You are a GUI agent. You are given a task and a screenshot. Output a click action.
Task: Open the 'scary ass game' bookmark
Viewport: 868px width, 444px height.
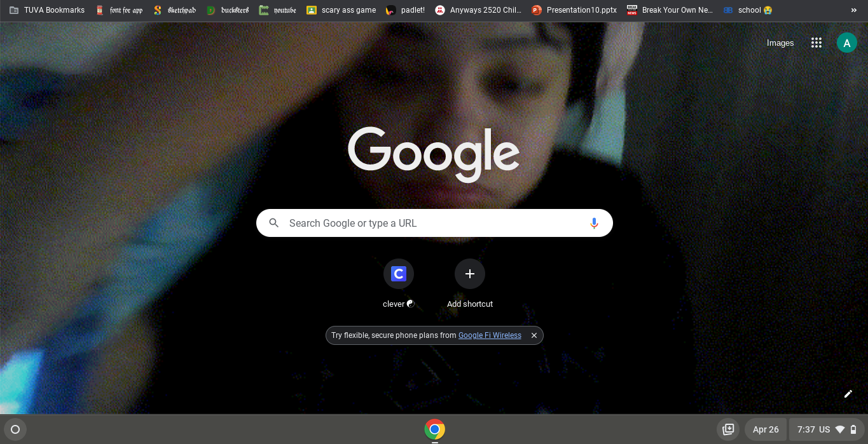(341, 10)
